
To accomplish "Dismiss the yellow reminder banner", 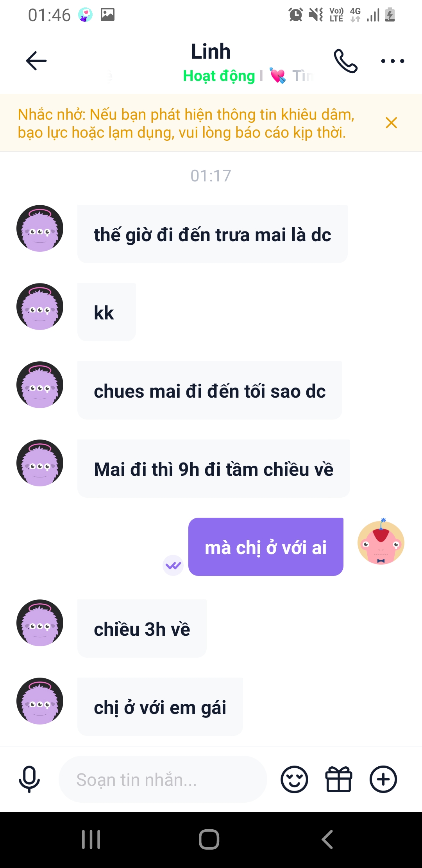I will (x=391, y=123).
